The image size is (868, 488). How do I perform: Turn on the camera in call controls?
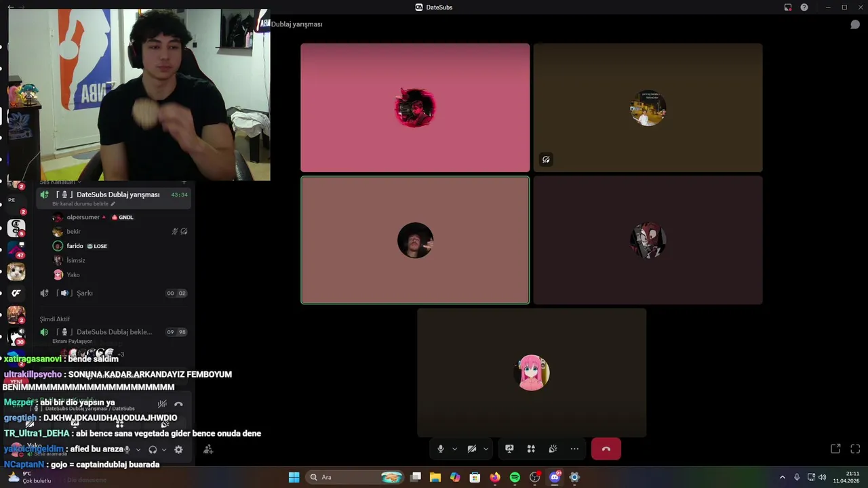(472, 449)
